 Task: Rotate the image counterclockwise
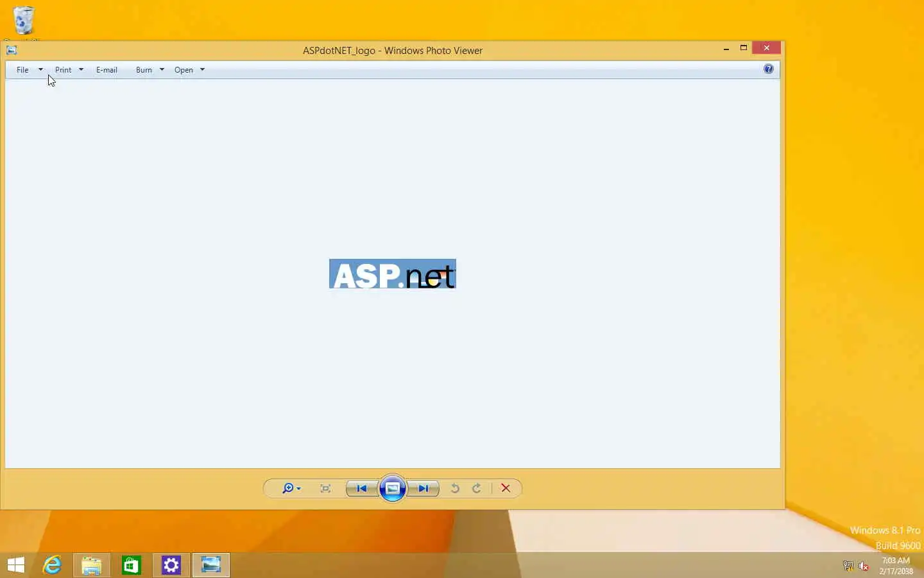click(x=455, y=489)
